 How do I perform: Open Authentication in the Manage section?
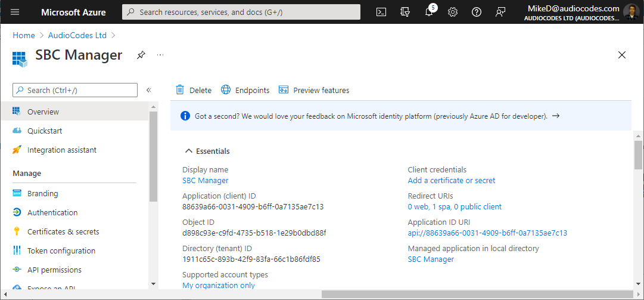[x=52, y=212]
